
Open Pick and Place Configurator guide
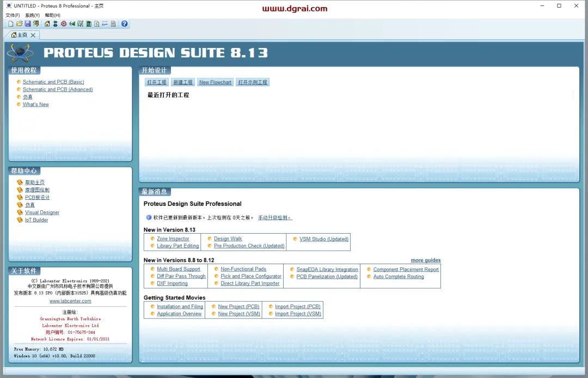point(251,276)
